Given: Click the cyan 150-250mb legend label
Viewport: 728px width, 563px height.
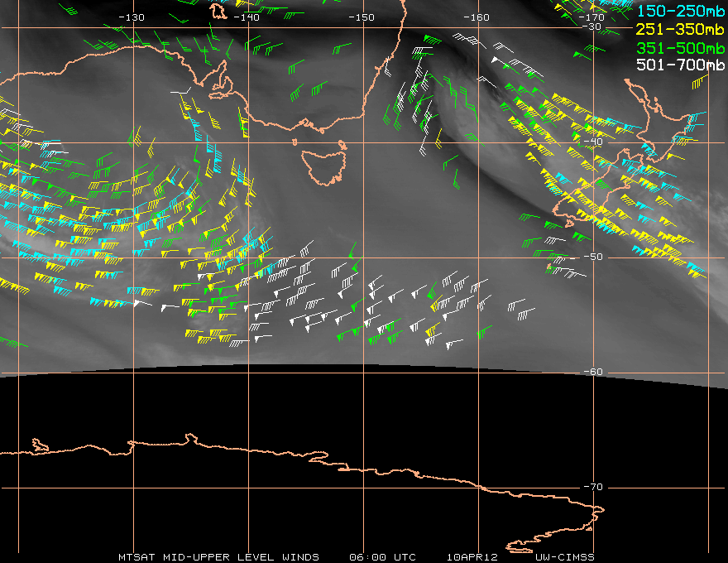Looking at the screenshot, I should tap(682, 11).
